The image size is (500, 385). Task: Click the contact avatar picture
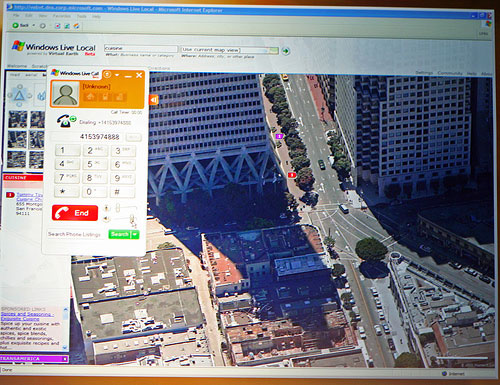click(x=65, y=94)
